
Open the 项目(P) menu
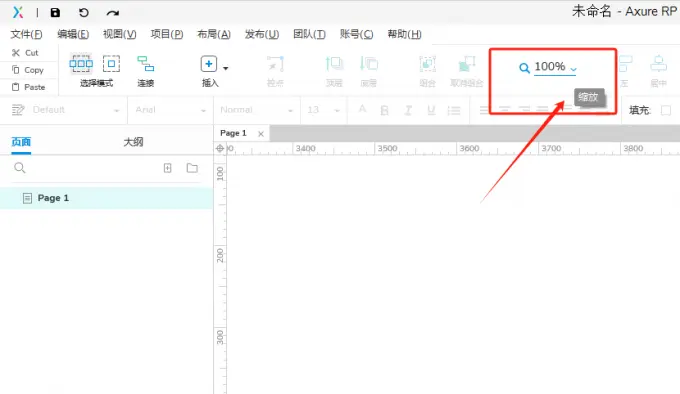(x=167, y=34)
